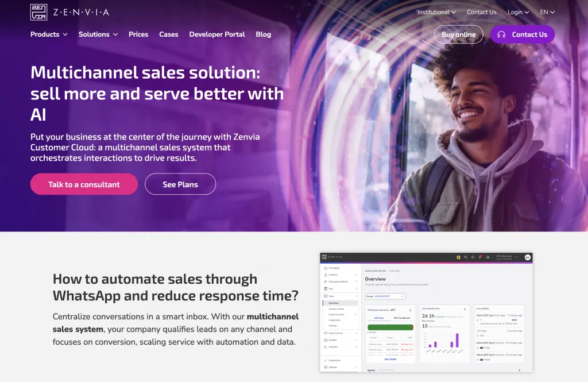The width and height of the screenshot is (588, 382).
Task: Visit the Blog section
Action: (x=263, y=34)
